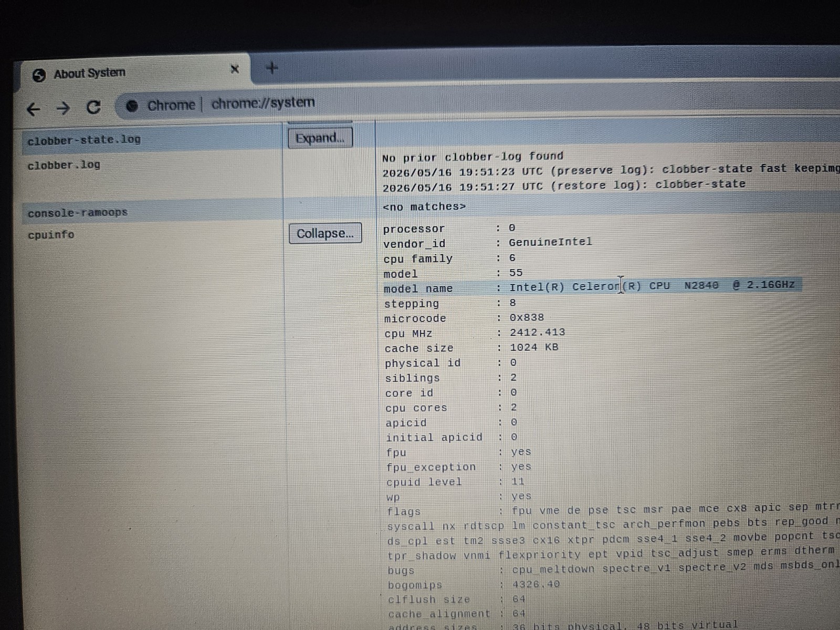Click the microcode 0x838 value
The image size is (840, 630).
tap(527, 318)
